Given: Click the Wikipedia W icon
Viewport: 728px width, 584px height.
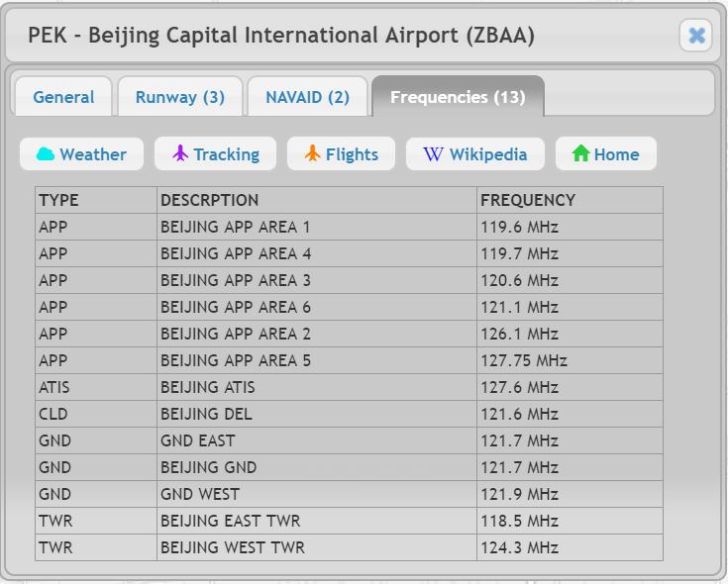Looking at the screenshot, I should 433,154.
